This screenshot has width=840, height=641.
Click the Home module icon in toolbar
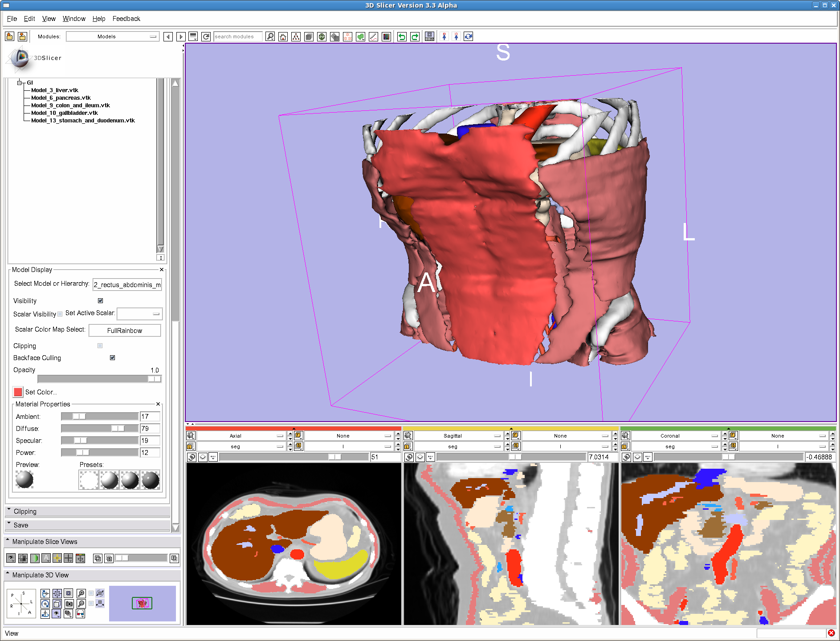(283, 37)
